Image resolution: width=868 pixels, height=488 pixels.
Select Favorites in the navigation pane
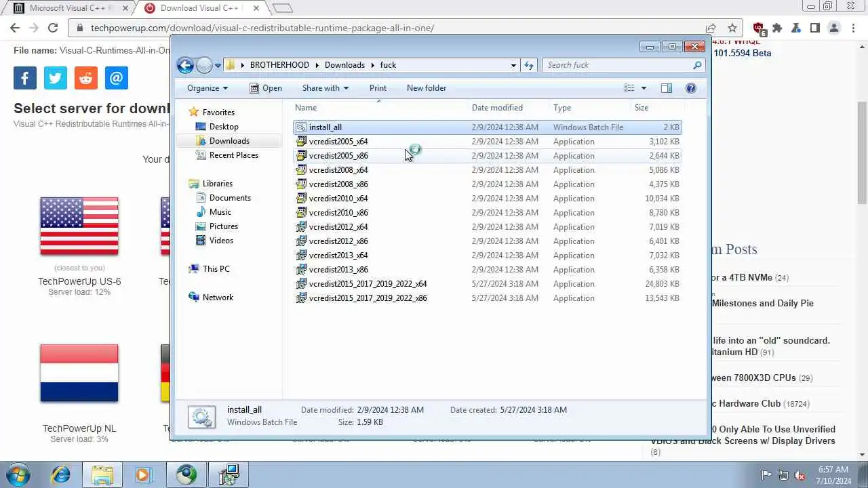218,113
